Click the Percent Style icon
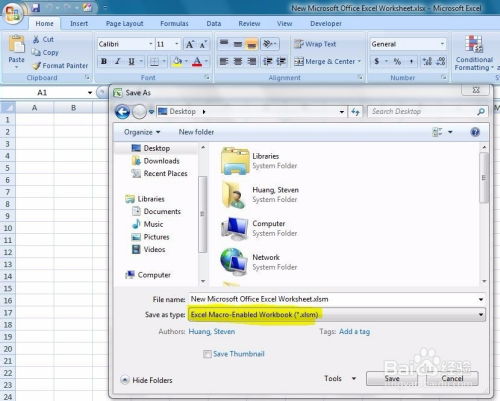Viewport: 500px width, 401px height. 397,61
